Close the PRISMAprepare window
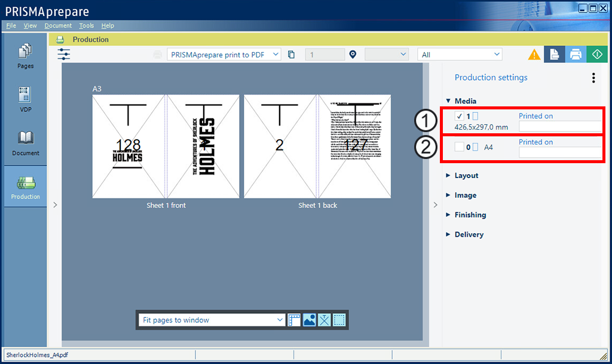612x364 pixels. tap(603, 8)
